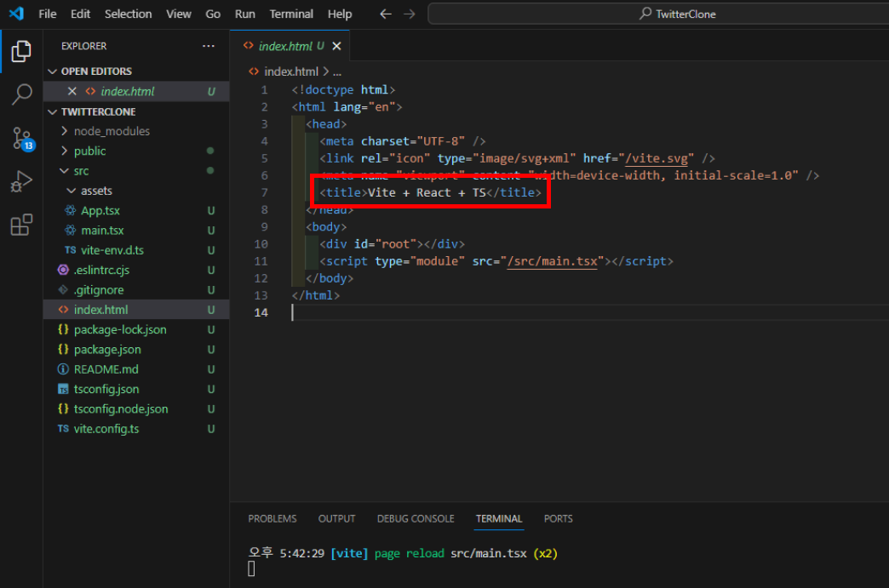The height and width of the screenshot is (588, 889).
Task: Close index.html in Open Editors list
Action: [72, 91]
